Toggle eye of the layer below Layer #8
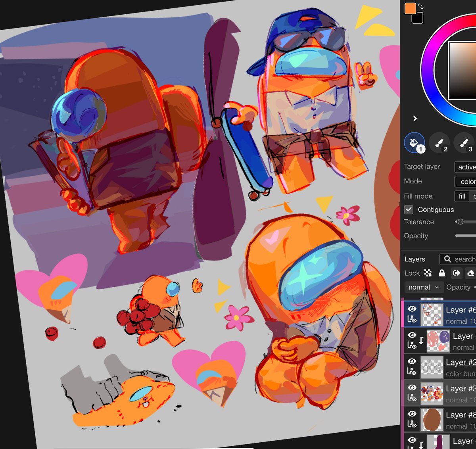Viewport: 476px width, 449px height. coord(412,440)
